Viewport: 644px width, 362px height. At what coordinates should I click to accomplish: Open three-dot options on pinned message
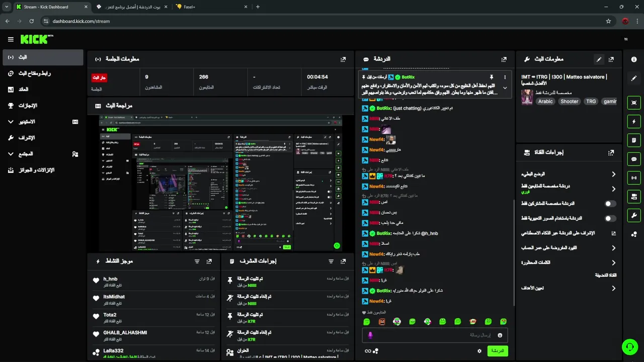(505, 77)
